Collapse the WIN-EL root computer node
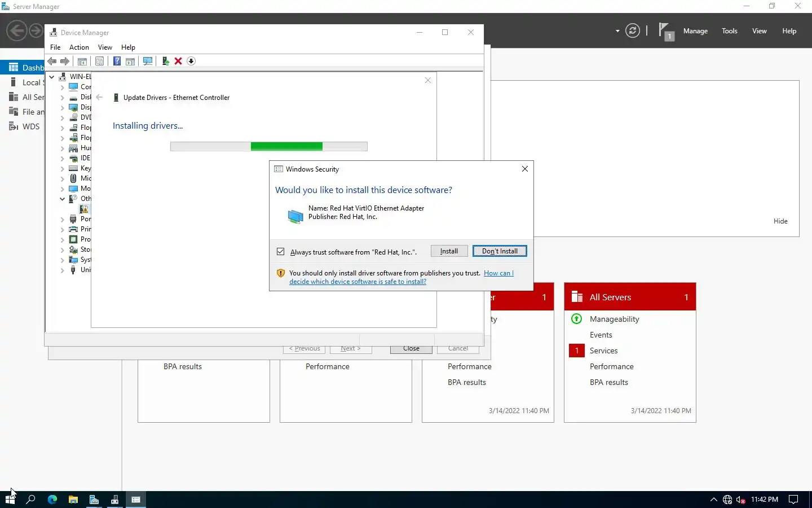Viewport: 812px width, 508px height. [x=52, y=77]
